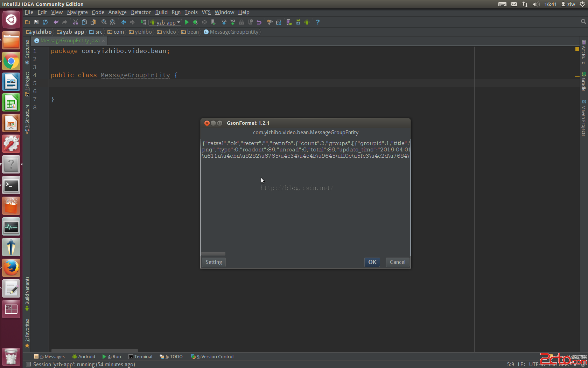Open Chrome from the Ubuntu launcher
This screenshot has width=588, height=368.
(x=11, y=62)
